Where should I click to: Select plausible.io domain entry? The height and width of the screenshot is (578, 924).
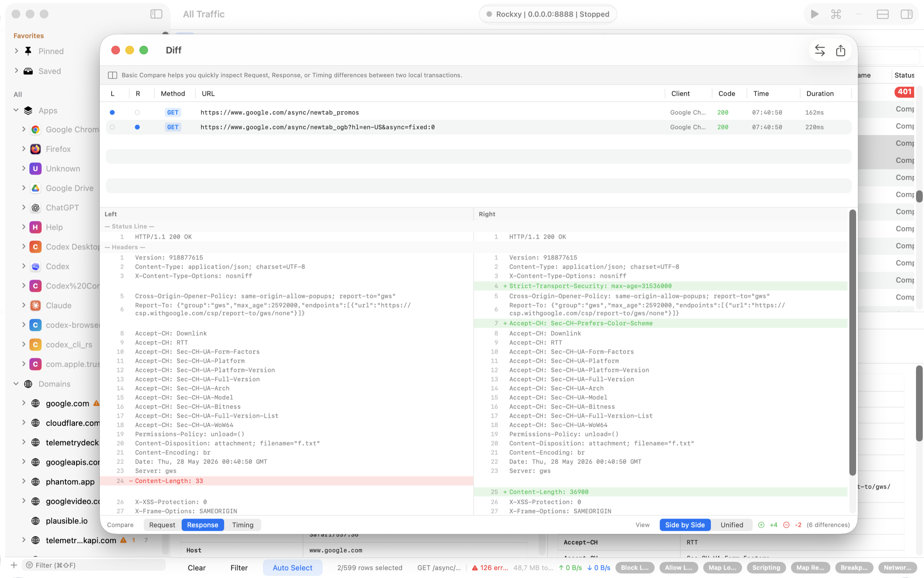(x=67, y=521)
